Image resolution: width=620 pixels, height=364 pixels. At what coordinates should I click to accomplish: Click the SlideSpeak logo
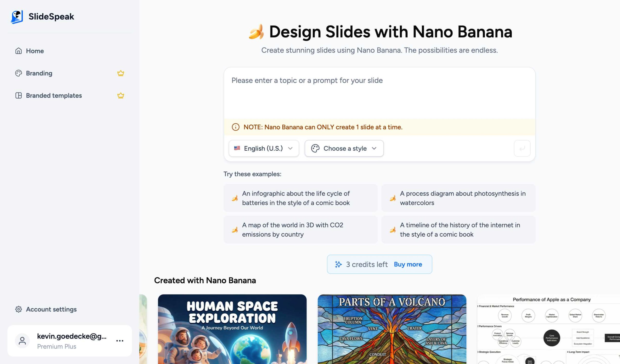pos(42,16)
